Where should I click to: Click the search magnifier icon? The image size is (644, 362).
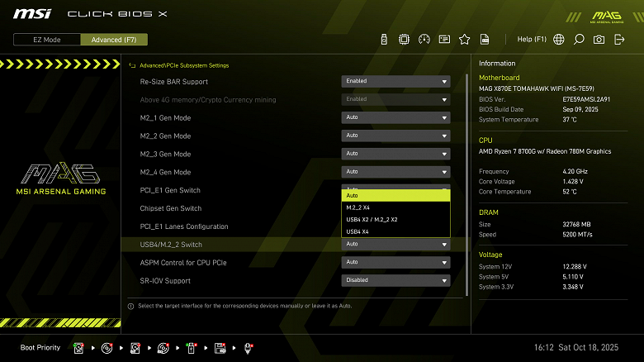[x=579, y=40]
